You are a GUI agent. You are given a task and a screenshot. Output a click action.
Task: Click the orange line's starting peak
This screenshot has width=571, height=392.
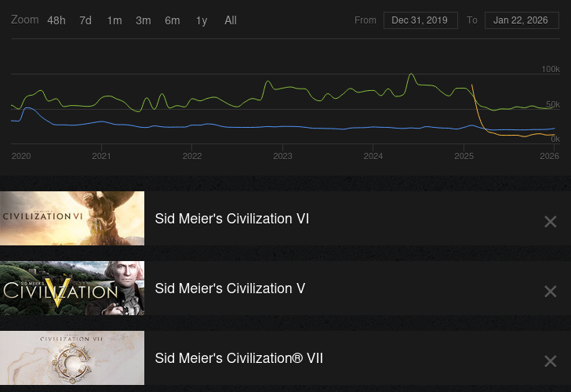click(472, 85)
